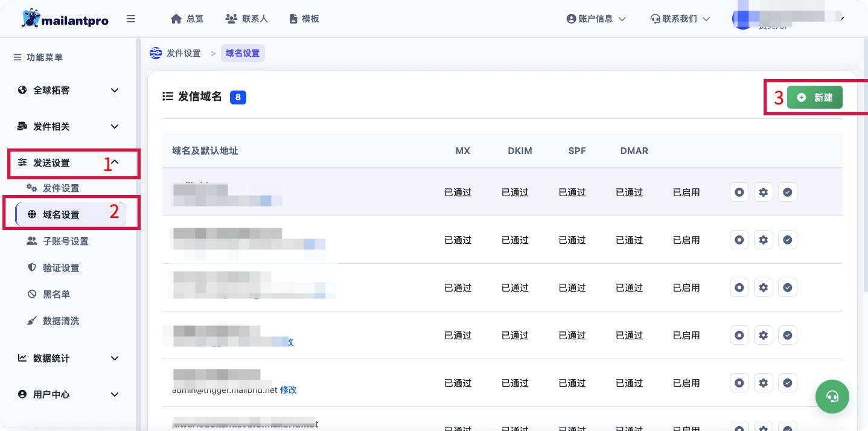868x431 pixels.
Task: Click DKIM 已通过 in the admin@trigger.mailbrid.net row
Action: click(x=515, y=383)
